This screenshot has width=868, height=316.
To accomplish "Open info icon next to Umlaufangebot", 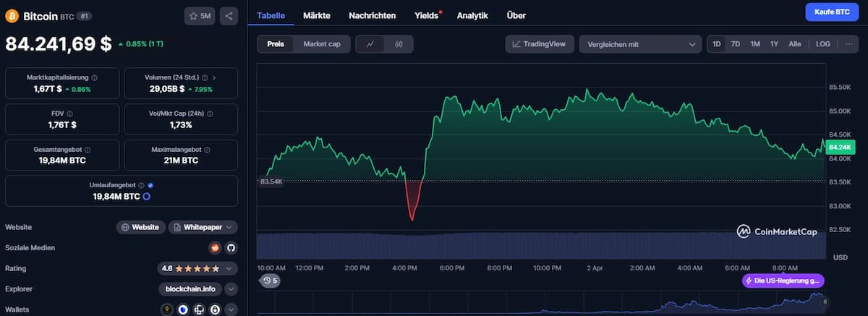I will point(141,185).
